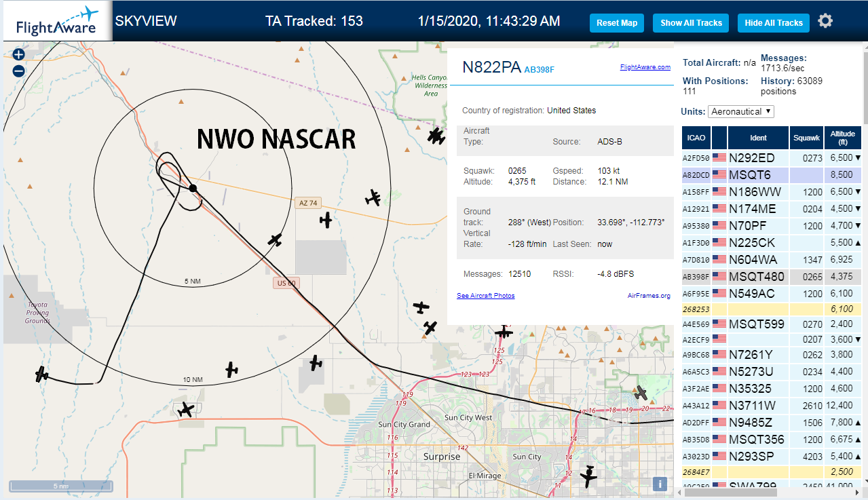Sort table by Squawk column
Image resolution: width=868 pixels, height=500 pixels.
point(806,138)
